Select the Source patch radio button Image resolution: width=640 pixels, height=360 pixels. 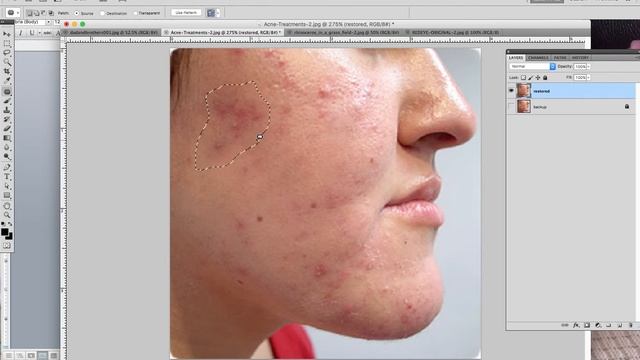click(x=77, y=13)
